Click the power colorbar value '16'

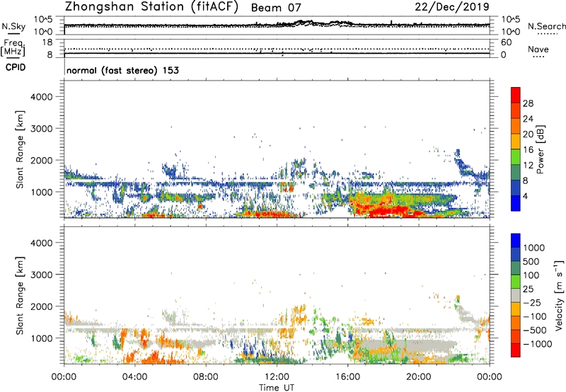point(528,150)
